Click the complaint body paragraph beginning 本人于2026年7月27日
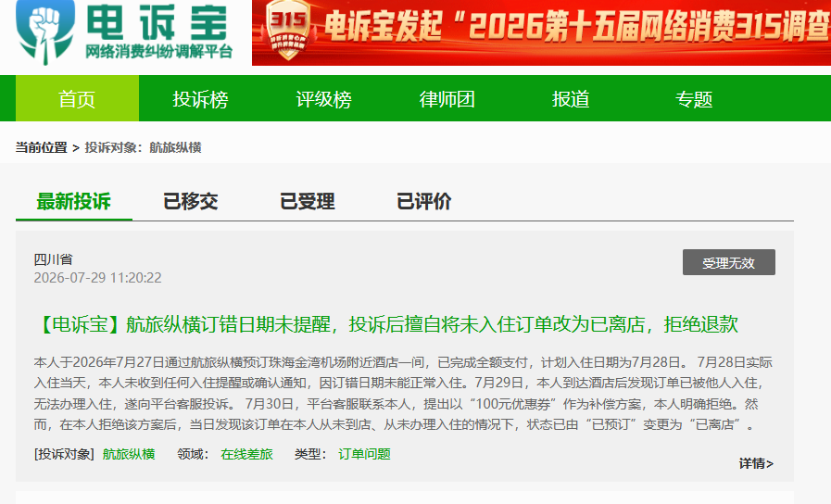 403,393
